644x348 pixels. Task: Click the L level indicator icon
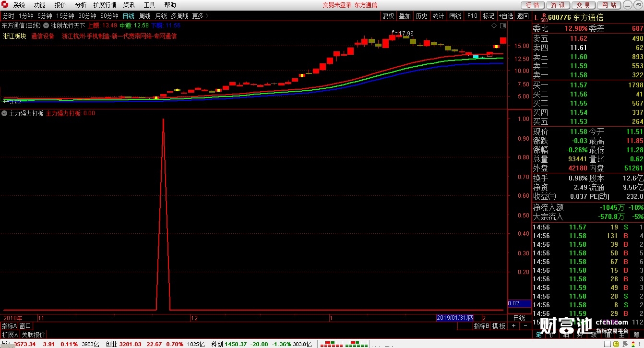pyautogui.click(x=537, y=18)
